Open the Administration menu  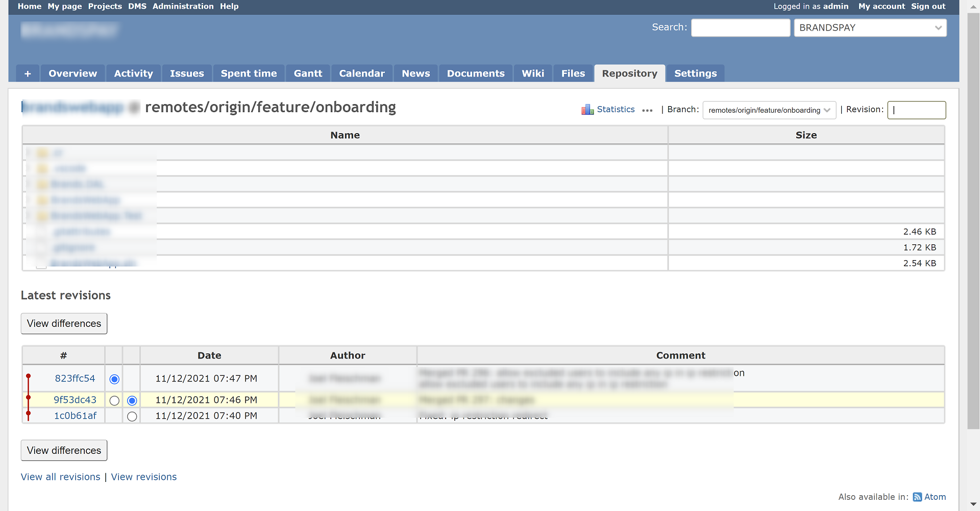click(183, 6)
